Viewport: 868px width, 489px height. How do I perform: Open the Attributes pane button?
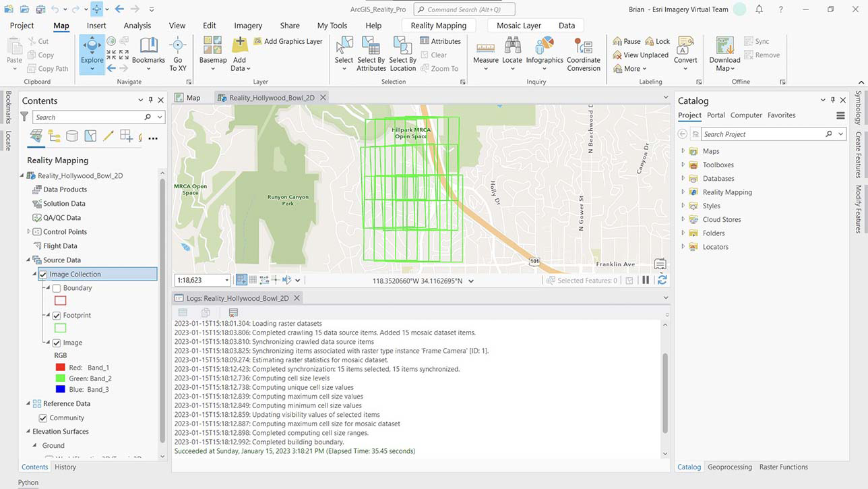click(441, 41)
